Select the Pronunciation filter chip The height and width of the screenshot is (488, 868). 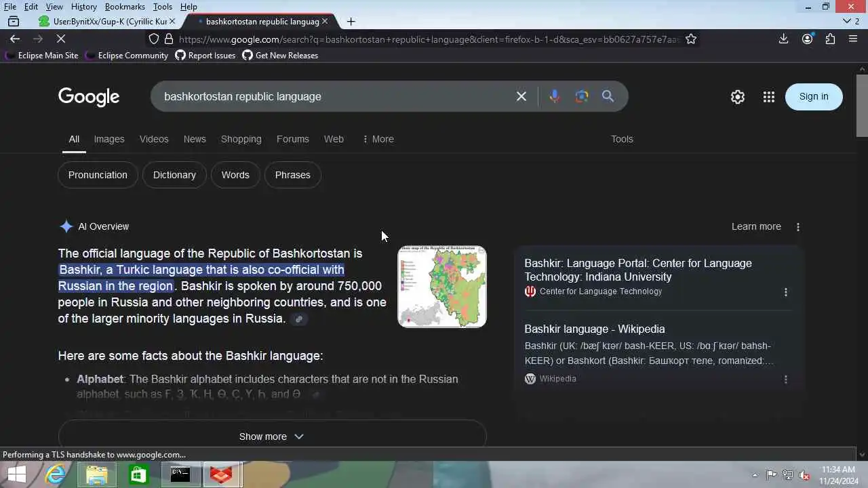coord(98,175)
